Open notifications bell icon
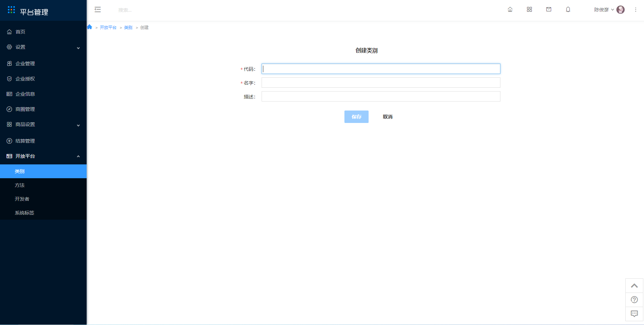The width and height of the screenshot is (644, 325). coord(568,10)
